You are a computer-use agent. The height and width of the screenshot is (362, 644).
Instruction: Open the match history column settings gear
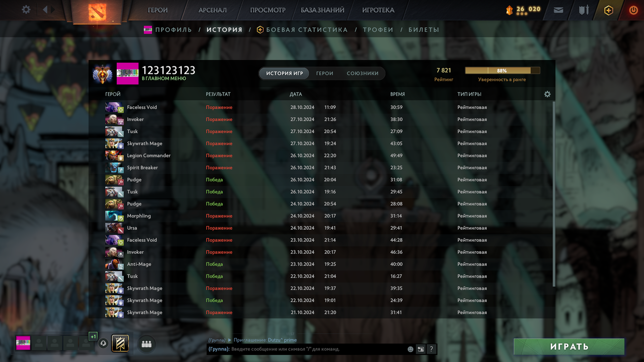click(547, 94)
